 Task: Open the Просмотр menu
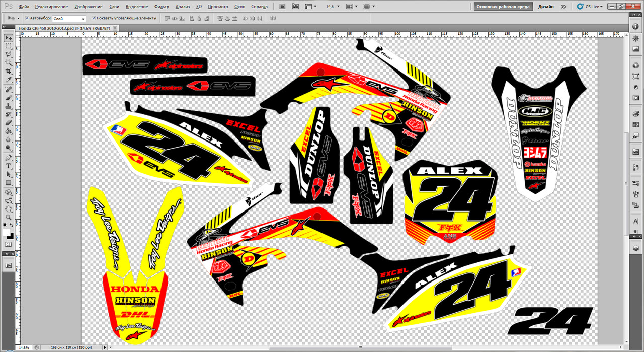[217, 7]
